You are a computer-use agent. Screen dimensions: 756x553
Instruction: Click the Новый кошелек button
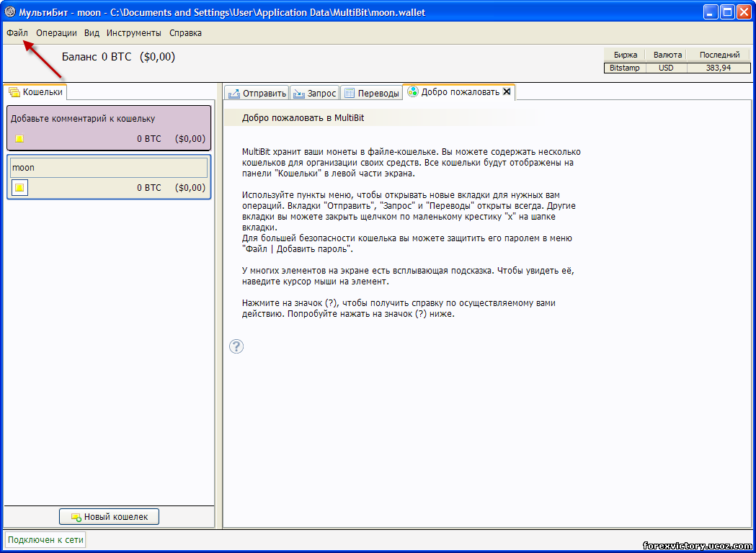109,517
